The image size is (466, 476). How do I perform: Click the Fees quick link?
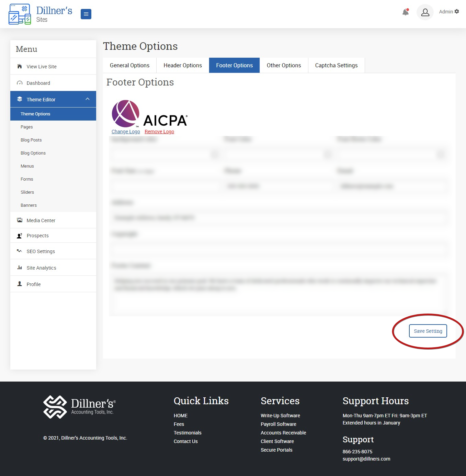click(179, 424)
